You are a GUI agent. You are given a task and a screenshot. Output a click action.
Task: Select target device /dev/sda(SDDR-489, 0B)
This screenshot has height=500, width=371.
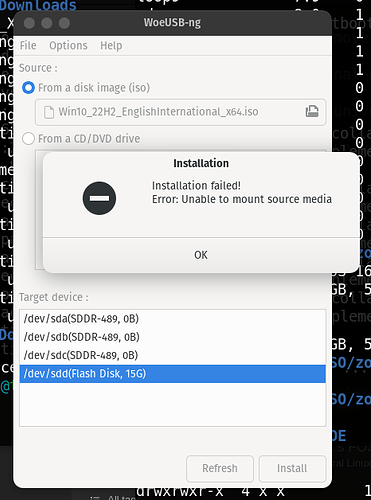click(x=173, y=319)
